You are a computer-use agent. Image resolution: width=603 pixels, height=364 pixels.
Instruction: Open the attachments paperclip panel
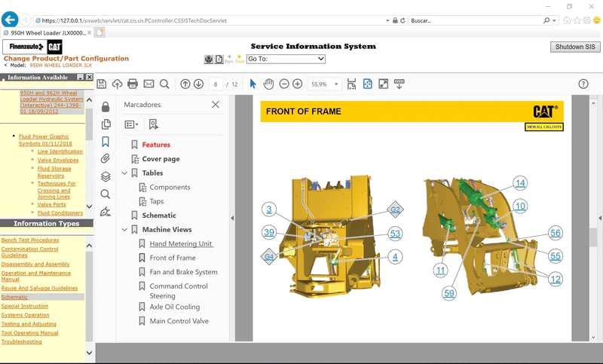point(106,159)
